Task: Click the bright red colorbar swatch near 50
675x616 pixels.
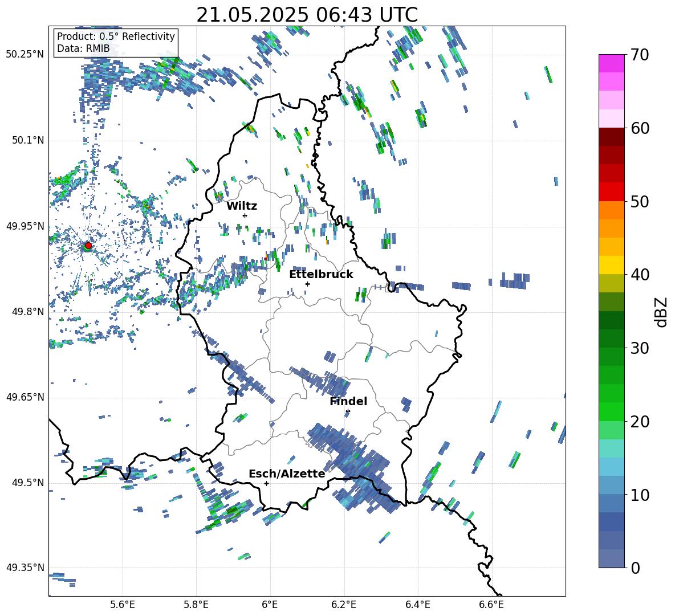Action: (x=612, y=192)
